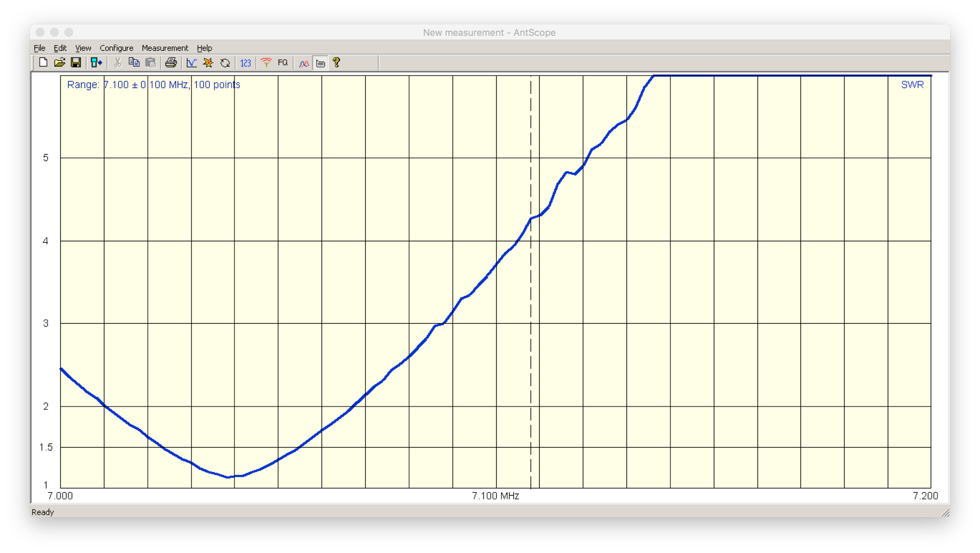Click the red antenna icon
This screenshot has width=980, height=553.
point(267,63)
